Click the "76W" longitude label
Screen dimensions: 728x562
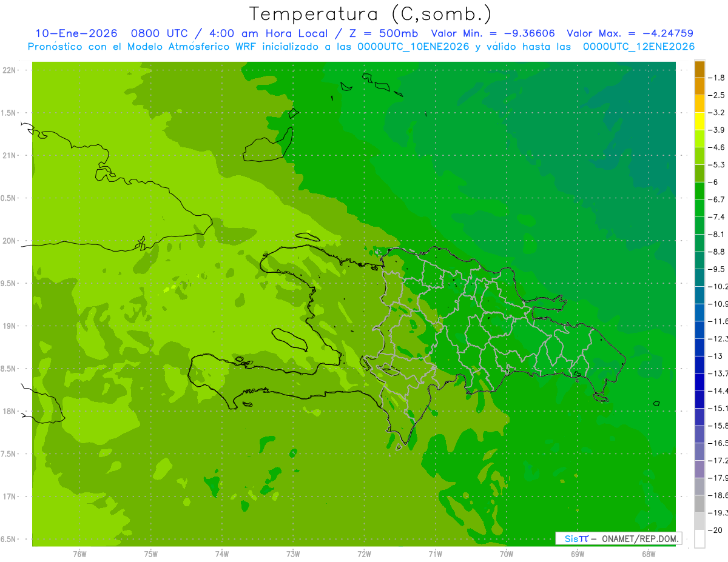[79, 554]
